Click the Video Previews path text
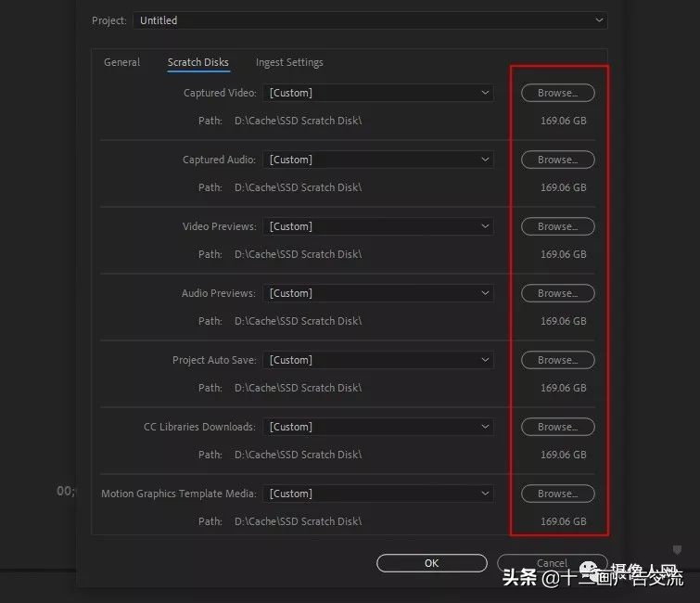Image resolution: width=700 pixels, height=603 pixels. click(299, 254)
